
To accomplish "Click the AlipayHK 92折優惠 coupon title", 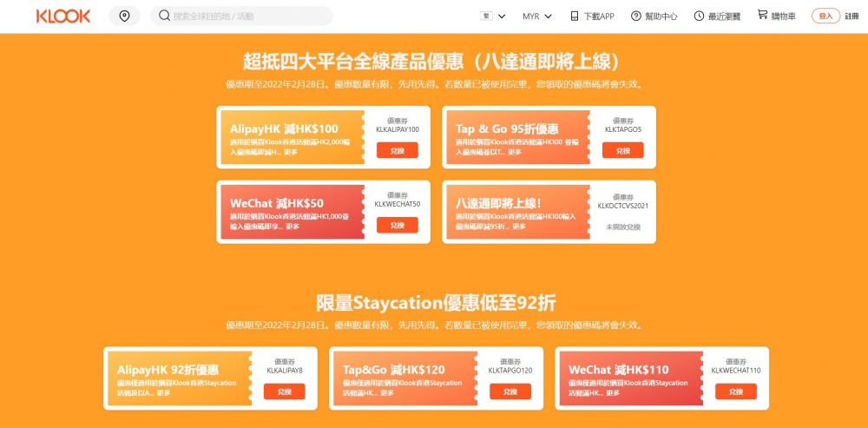I will [x=168, y=370].
